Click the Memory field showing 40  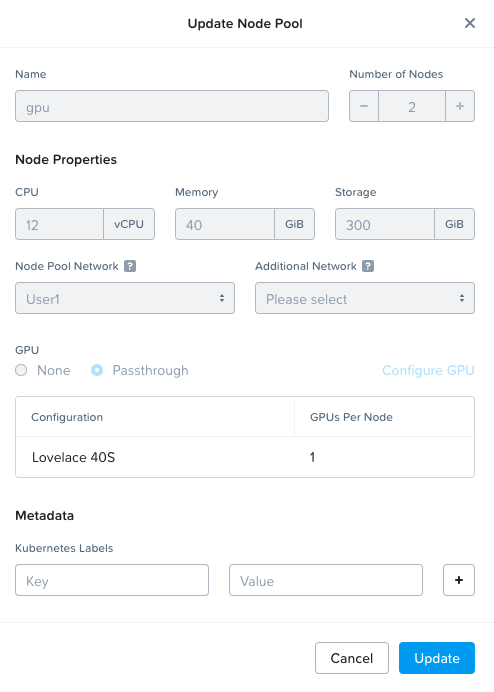(x=225, y=224)
